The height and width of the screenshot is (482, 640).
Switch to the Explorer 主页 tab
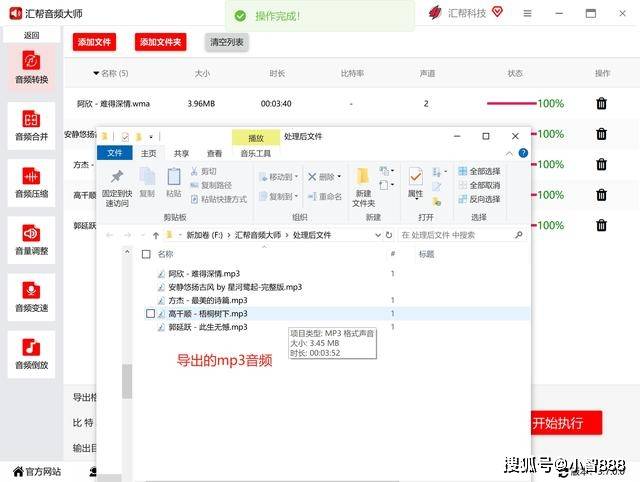pyautogui.click(x=149, y=153)
